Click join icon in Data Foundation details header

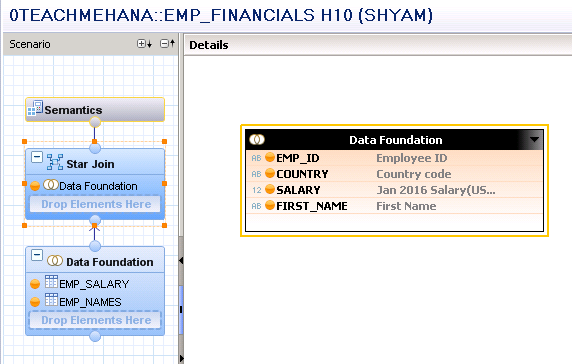click(x=257, y=139)
